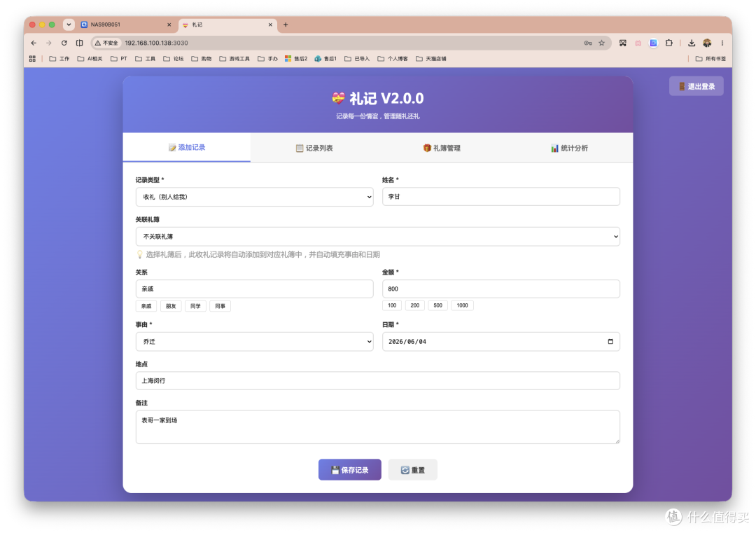
Task: Click the 备注 textarea
Action: click(377, 427)
